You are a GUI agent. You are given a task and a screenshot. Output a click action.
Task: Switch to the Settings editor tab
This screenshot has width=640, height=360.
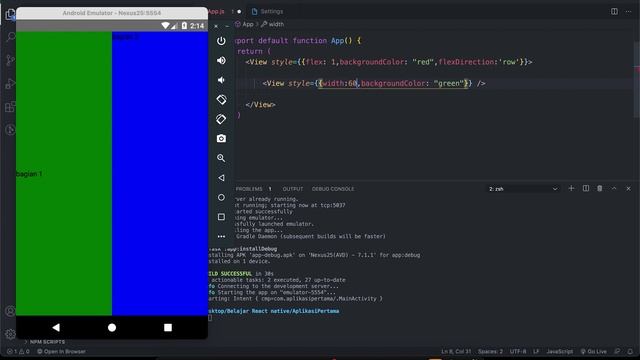click(x=267, y=11)
